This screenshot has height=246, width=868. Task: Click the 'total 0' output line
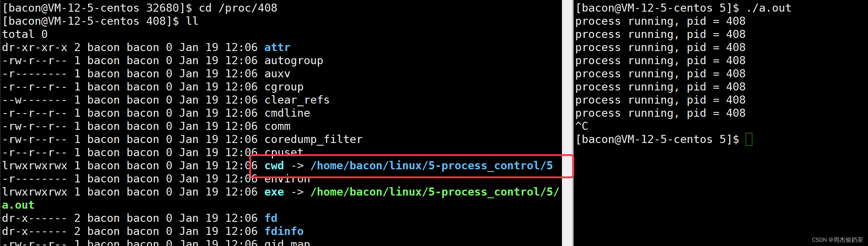point(24,34)
